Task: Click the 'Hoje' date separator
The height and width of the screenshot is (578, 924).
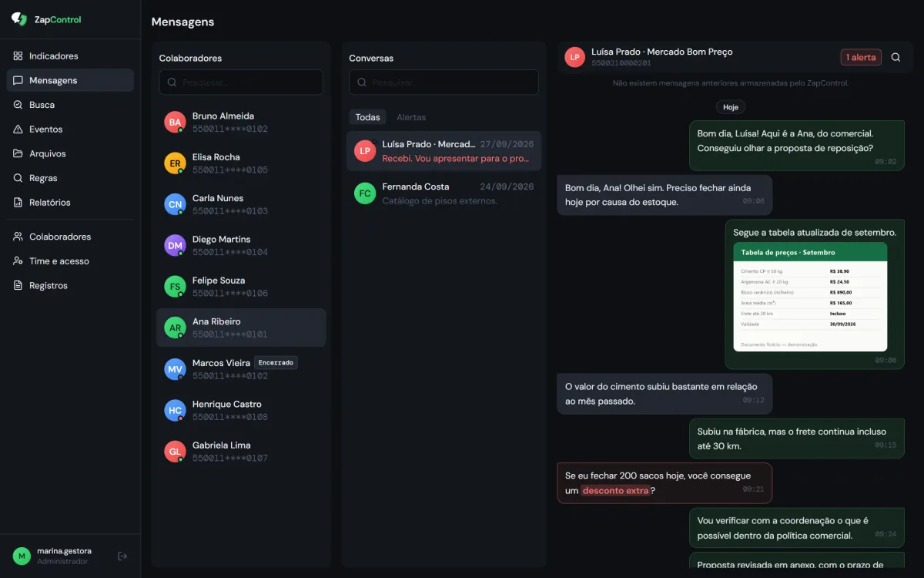Action: coord(731,107)
